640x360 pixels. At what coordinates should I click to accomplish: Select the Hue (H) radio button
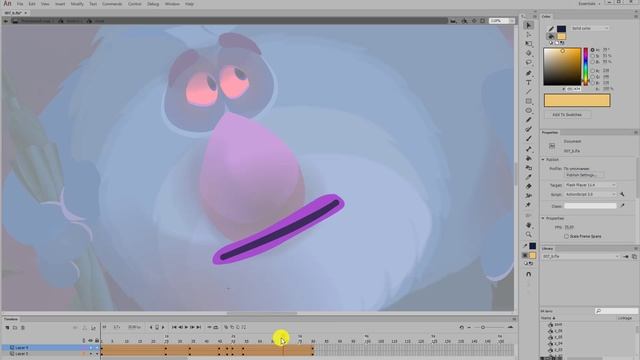point(592,50)
